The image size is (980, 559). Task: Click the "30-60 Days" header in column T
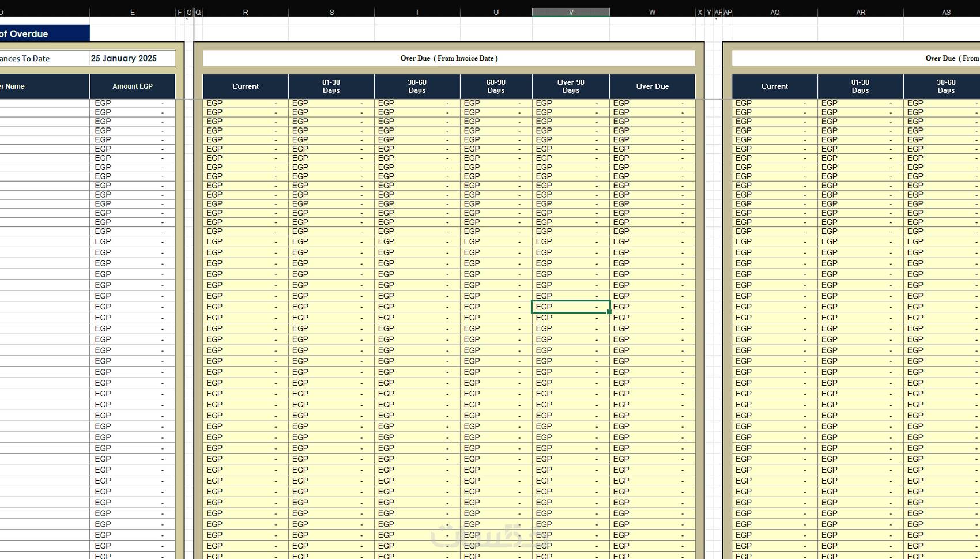(x=417, y=86)
